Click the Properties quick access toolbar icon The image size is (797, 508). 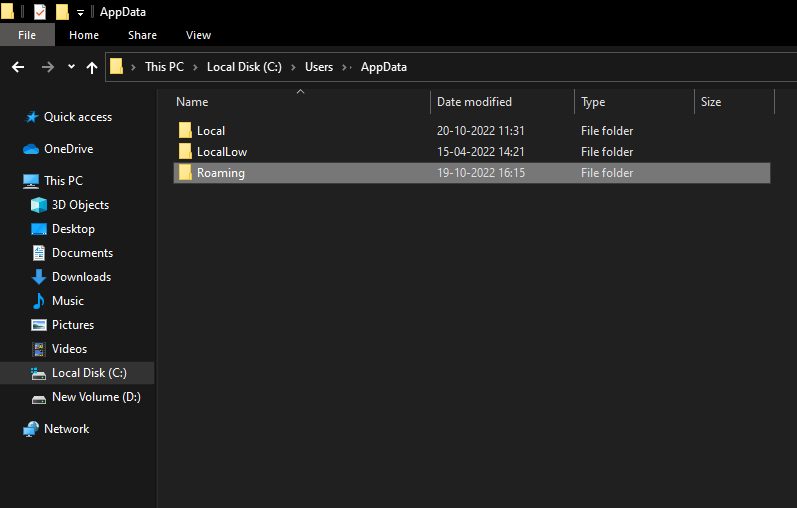40,12
